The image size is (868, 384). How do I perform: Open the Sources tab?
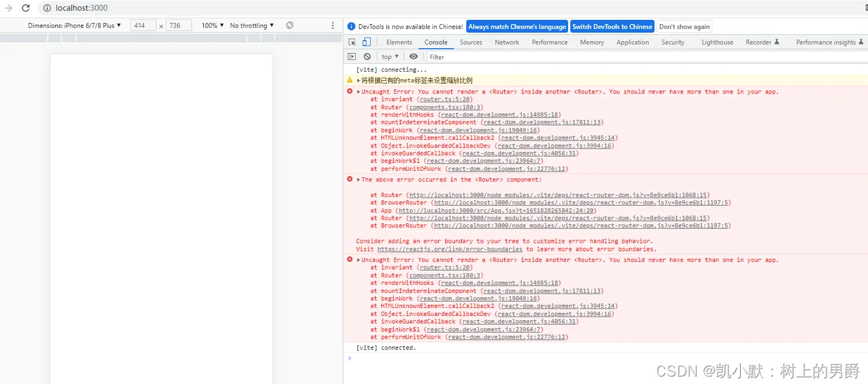click(x=471, y=42)
